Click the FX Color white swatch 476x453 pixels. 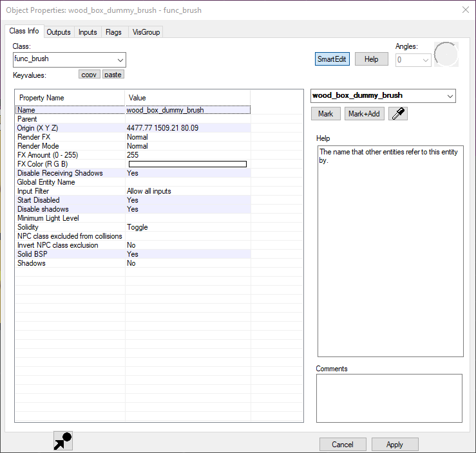187,164
